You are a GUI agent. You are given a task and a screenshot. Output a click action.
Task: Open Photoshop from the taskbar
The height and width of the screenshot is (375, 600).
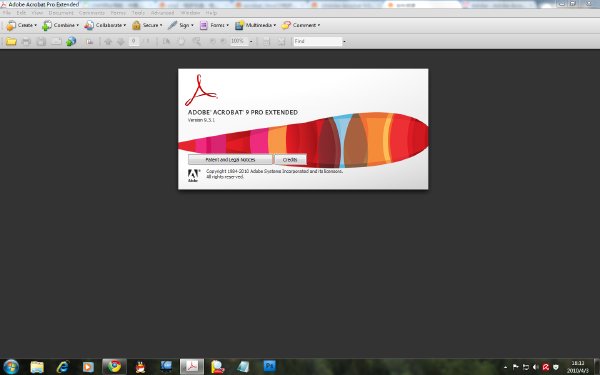(x=269, y=367)
